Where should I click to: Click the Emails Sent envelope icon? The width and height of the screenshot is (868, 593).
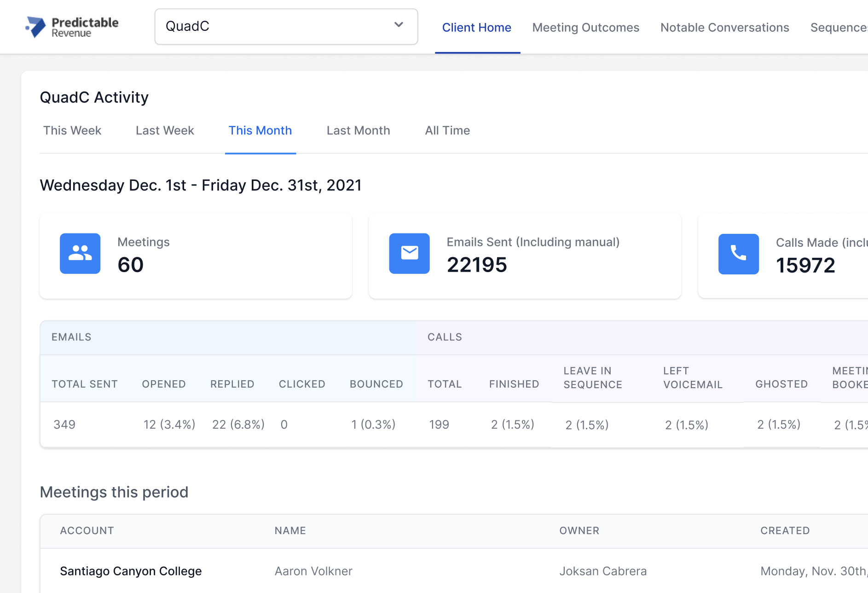[409, 254]
